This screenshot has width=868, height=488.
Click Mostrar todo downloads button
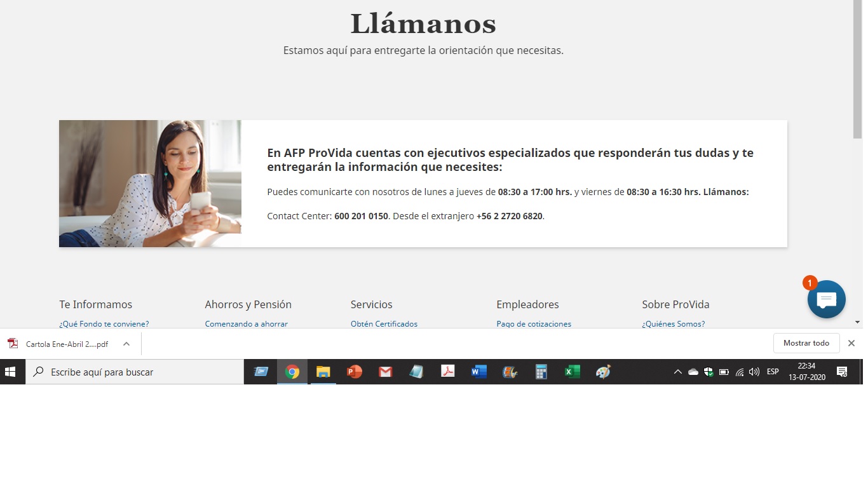click(x=806, y=343)
